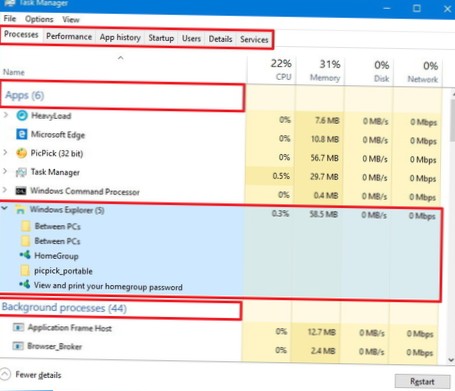Viewport: 455px width, 391px height.
Task: Click the Windows Explorer folder icon
Action: click(20, 210)
